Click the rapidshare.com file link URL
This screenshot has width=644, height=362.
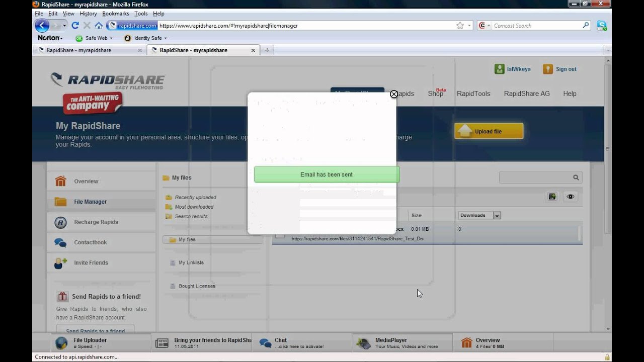[x=357, y=239]
